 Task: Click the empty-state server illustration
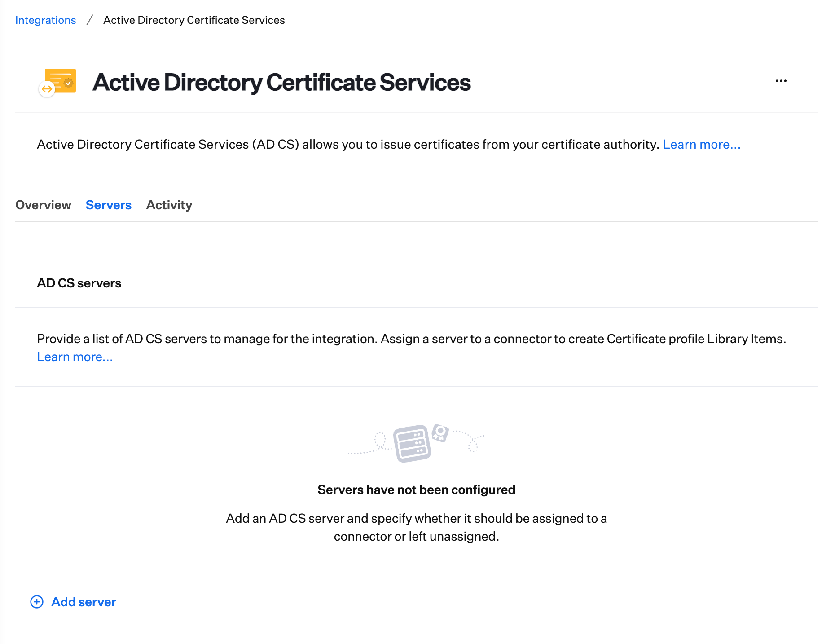click(x=416, y=443)
